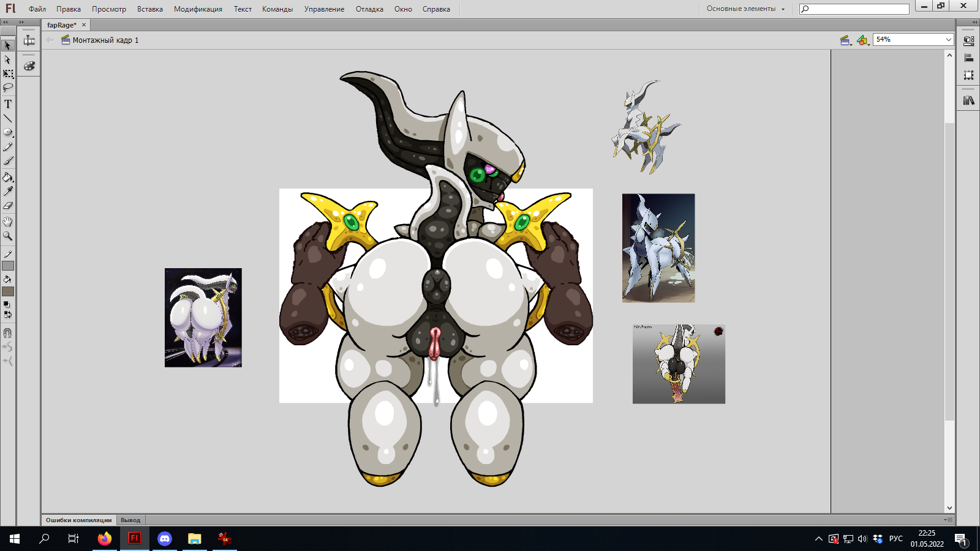Select the Oval shape tool
This screenshot has width=980, height=551.
(x=8, y=132)
